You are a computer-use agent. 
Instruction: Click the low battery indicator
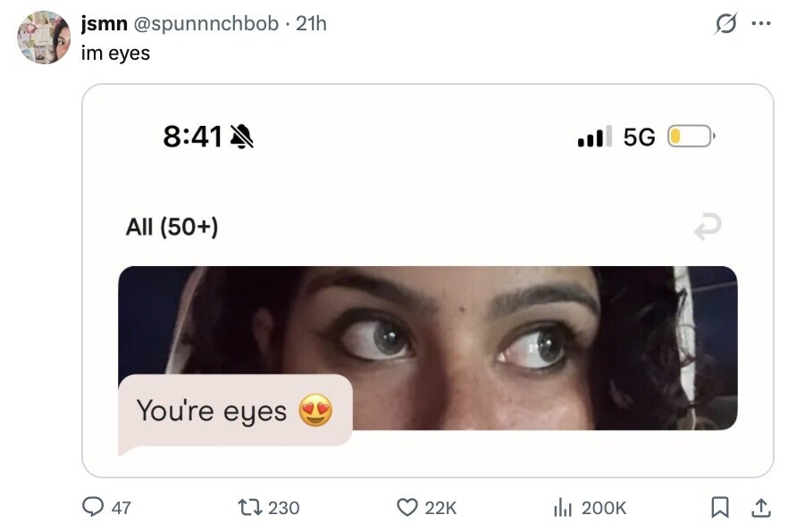coord(690,137)
